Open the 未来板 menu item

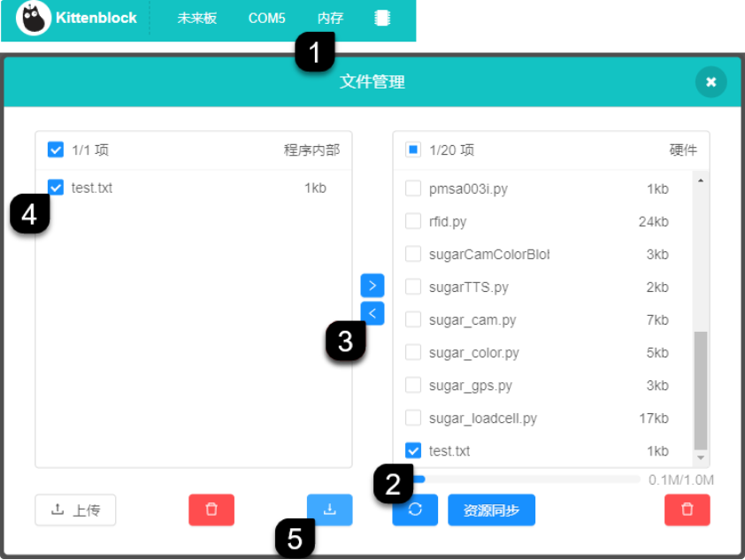[x=197, y=18]
